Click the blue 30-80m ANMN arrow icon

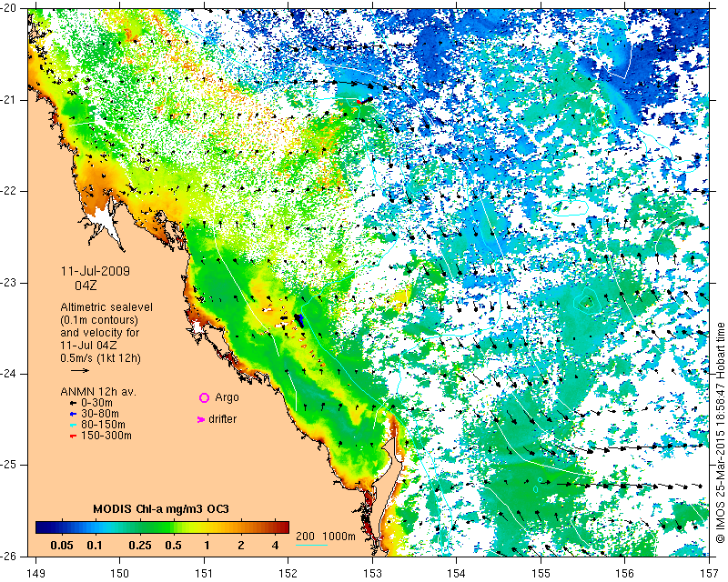coord(73,414)
